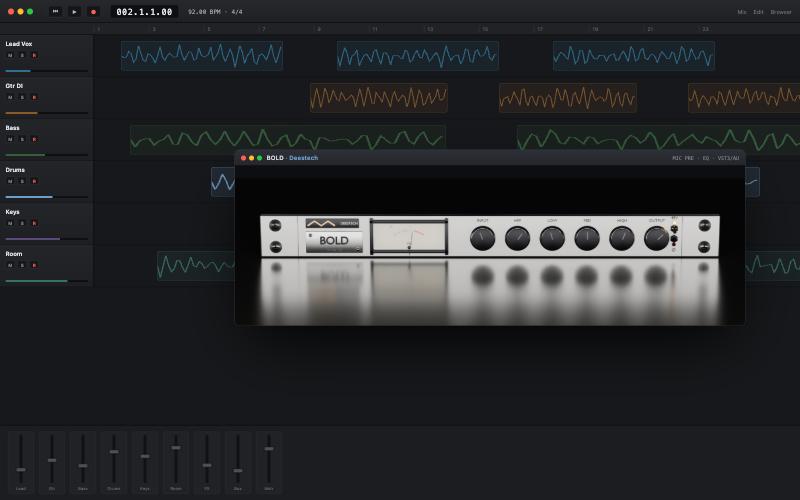Select the first Lead Vox audio clip
This screenshot has height=500, width=800.
pos(202,56)
